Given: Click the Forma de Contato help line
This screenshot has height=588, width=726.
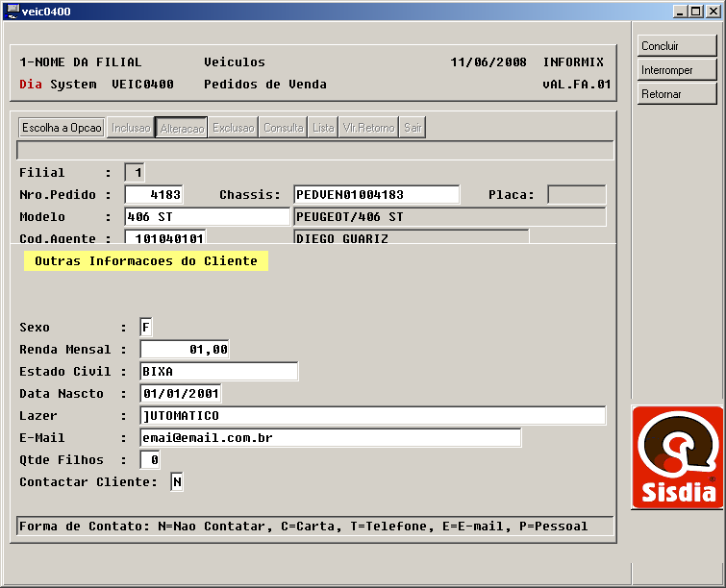Looking at the screenshot, I should (314, 526).
